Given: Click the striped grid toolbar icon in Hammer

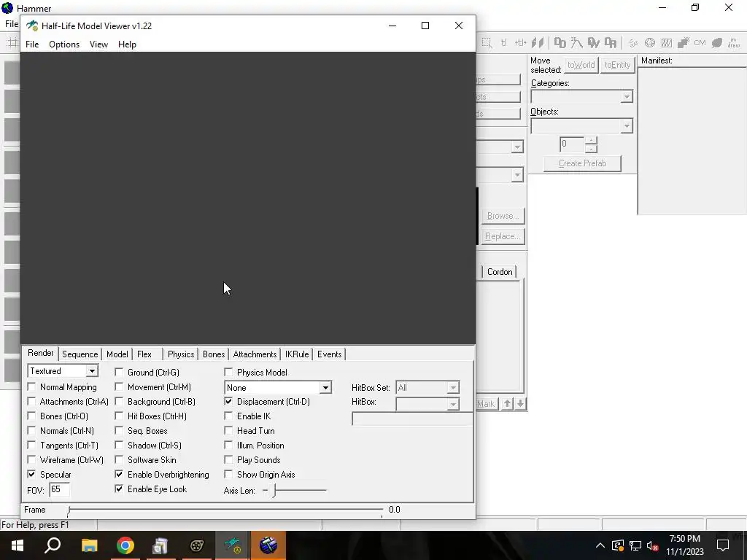Looking at the screenshot, I should pyautogui.click(x=667, y=43).
